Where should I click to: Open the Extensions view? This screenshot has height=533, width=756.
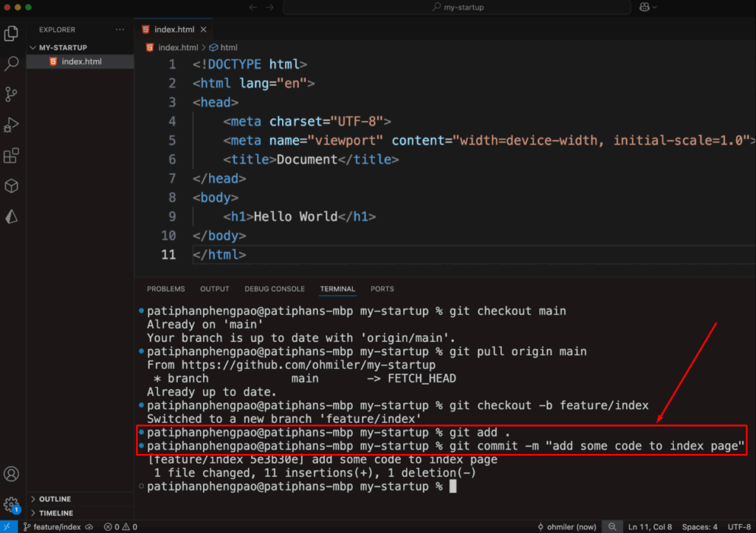tap(11, 156)
